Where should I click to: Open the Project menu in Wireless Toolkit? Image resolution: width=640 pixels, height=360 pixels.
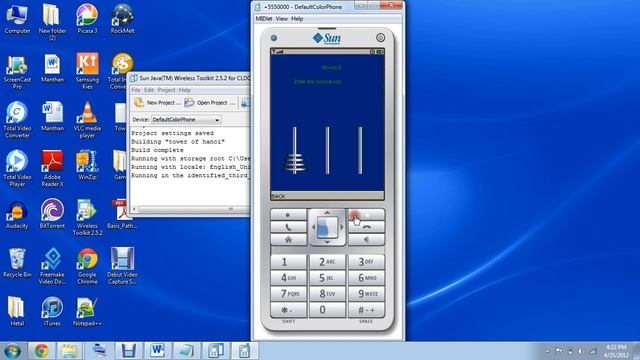pyautogui.click(x=166, y=90)
